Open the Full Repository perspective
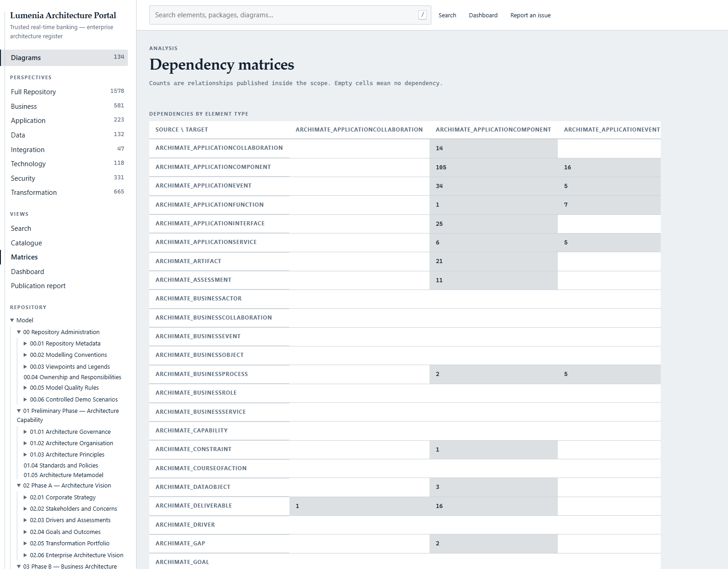 click(67, 91)
